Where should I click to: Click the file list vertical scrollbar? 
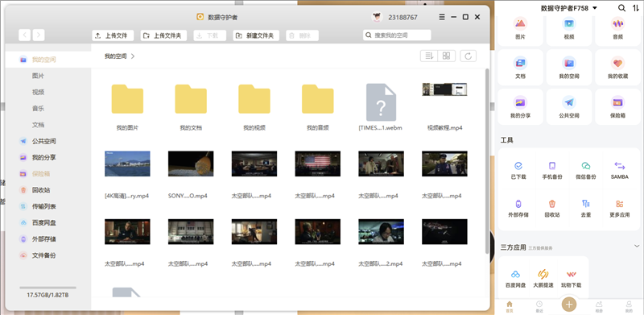coord(487,160)
